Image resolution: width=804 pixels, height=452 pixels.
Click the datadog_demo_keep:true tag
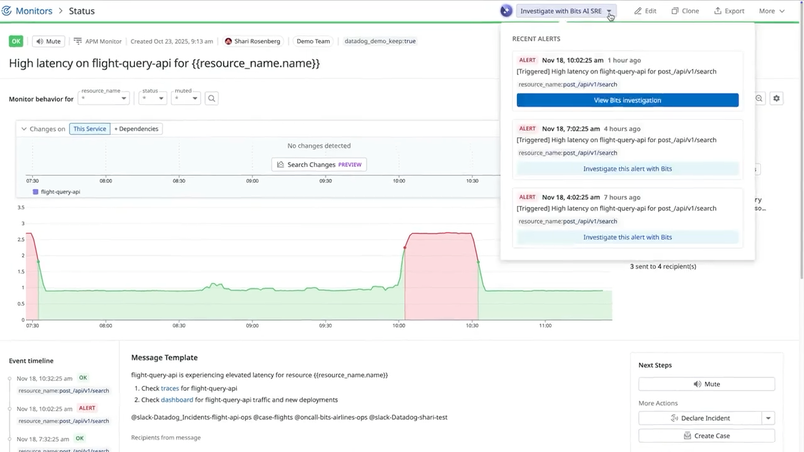tap(380, 41)
